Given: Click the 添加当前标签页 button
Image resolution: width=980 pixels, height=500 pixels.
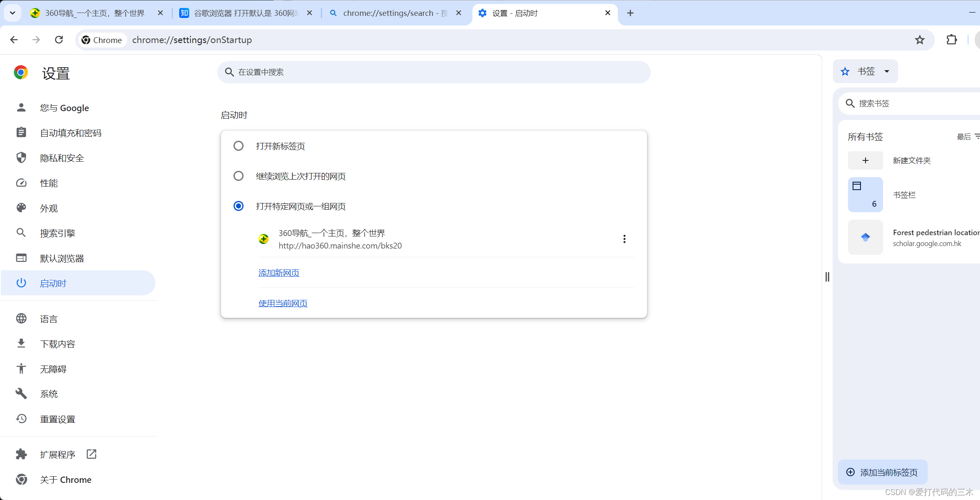Looking at the screenshot, I should coord(882,472).
